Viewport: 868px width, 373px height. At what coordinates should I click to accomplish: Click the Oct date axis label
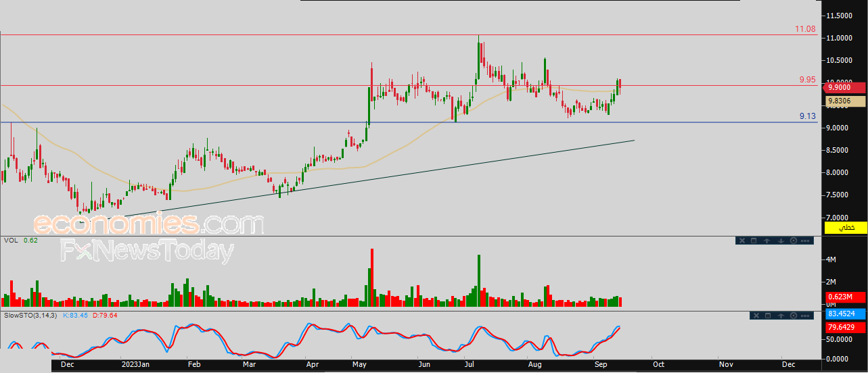click(x=658, y=364)
